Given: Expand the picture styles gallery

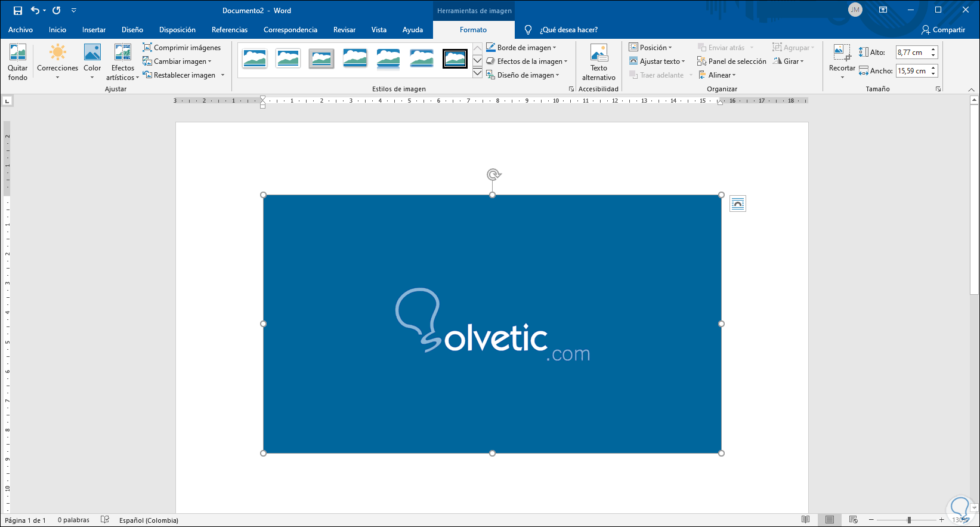Looking at the screenshot, I should pos(477,73).
